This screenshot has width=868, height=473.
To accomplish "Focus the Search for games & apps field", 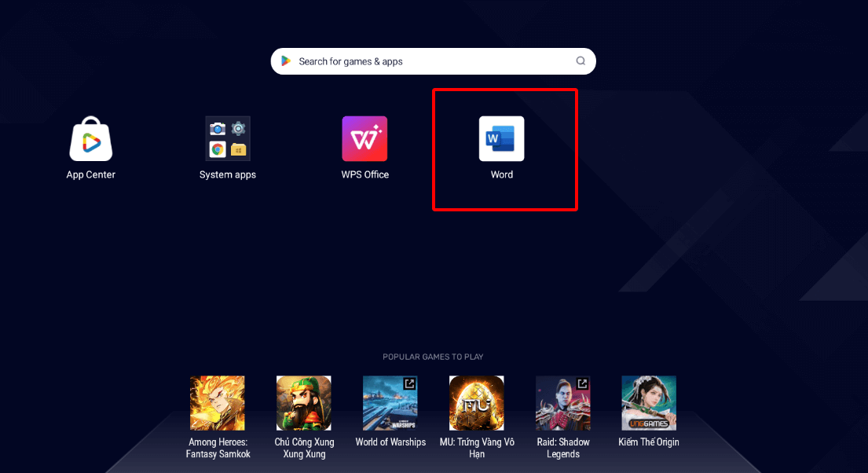I will (x=433, y=61).
